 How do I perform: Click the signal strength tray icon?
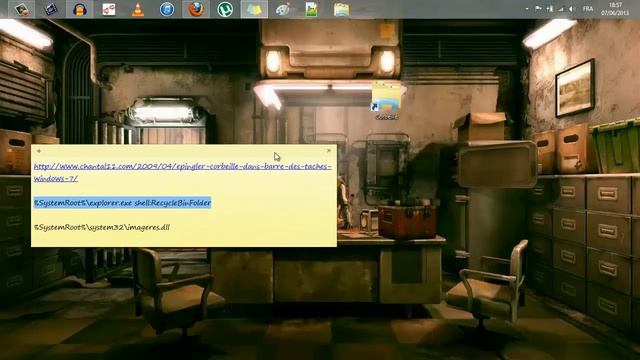(561, 9)
